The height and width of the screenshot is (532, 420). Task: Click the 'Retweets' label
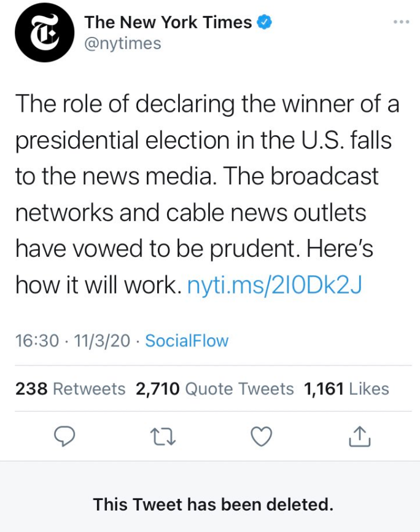pyautogui.click(x=89, y=389)
